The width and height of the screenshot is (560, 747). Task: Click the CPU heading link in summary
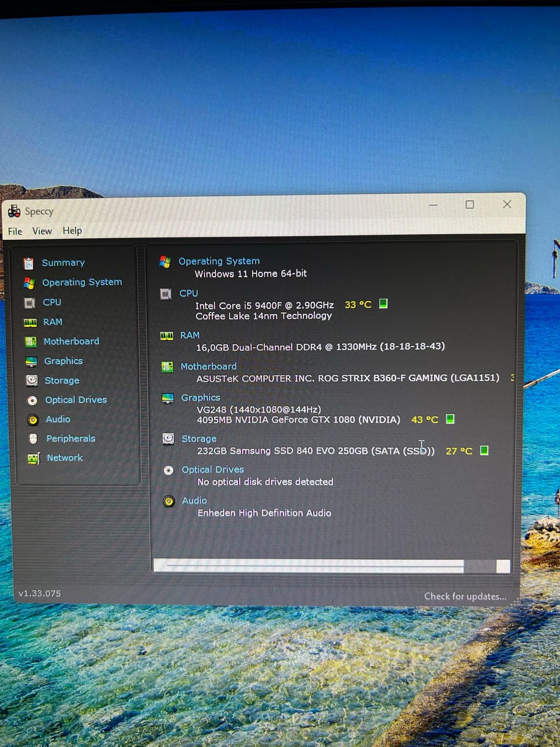(188, 294)
